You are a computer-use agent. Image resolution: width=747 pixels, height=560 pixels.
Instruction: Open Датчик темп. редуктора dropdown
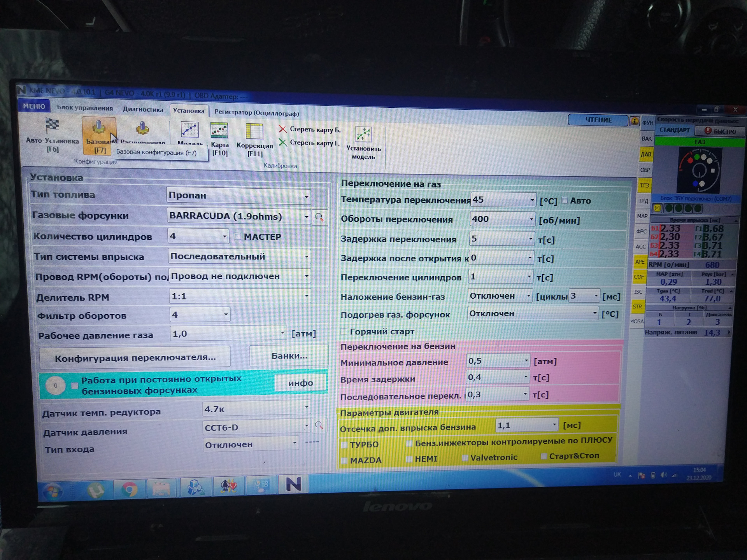(x=257, y=408)
